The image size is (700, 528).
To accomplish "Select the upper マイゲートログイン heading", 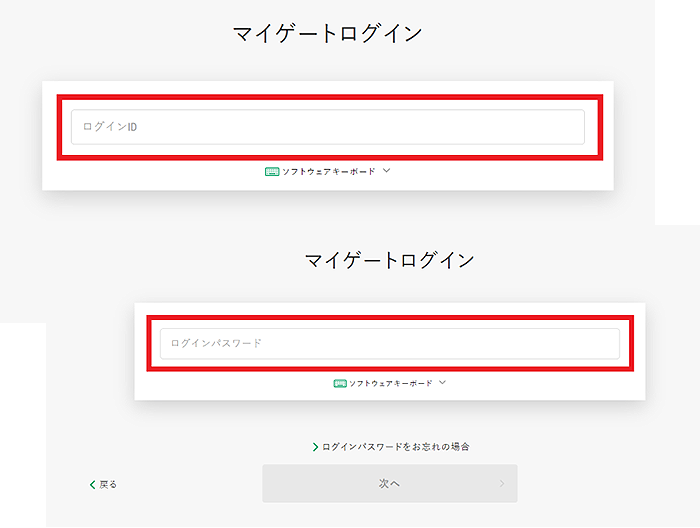I will (327, 33).
